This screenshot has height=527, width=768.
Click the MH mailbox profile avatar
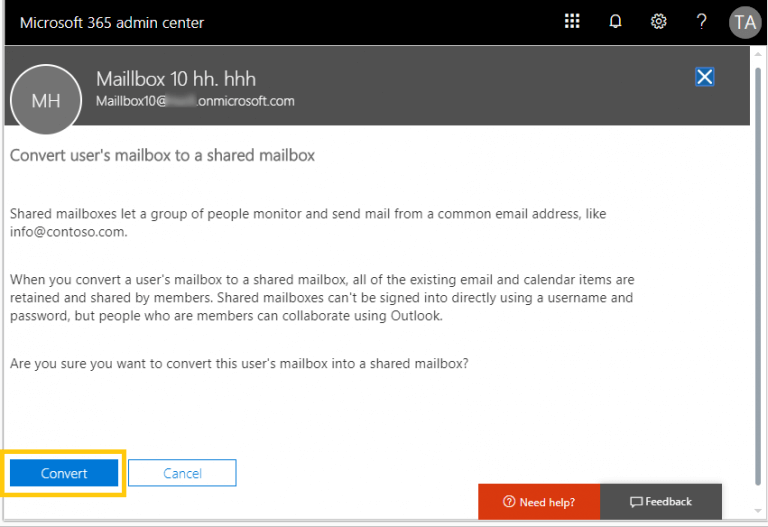tap(46, 100)
